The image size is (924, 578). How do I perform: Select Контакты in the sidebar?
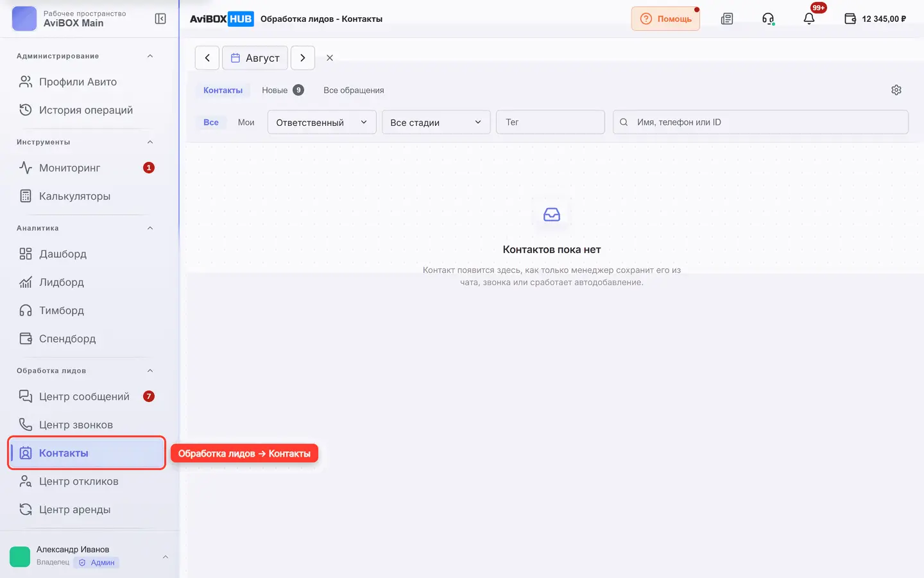[87, 453]
